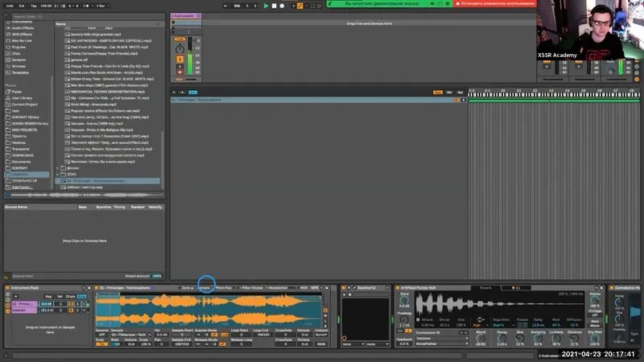644x362 pixels.
Task: Open the Filter/Global tab in Sampler
Action: pyautogui.click(x=251, y=288)
